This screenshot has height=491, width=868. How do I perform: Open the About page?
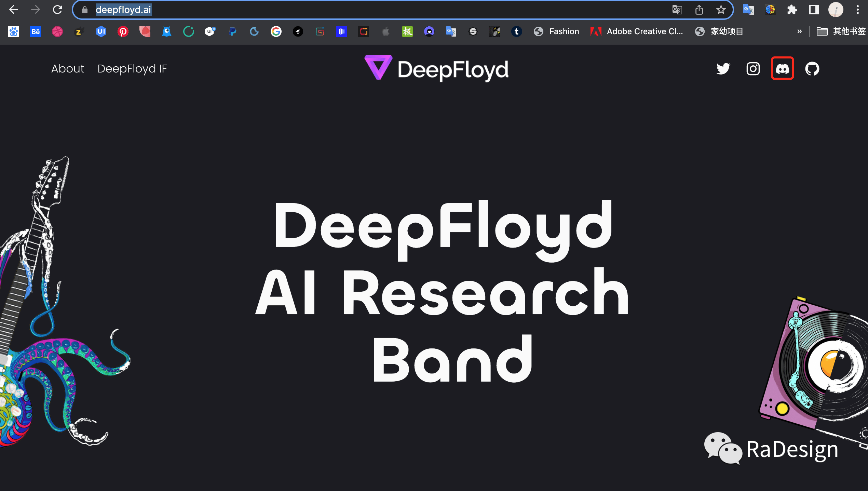click(68, 69)
